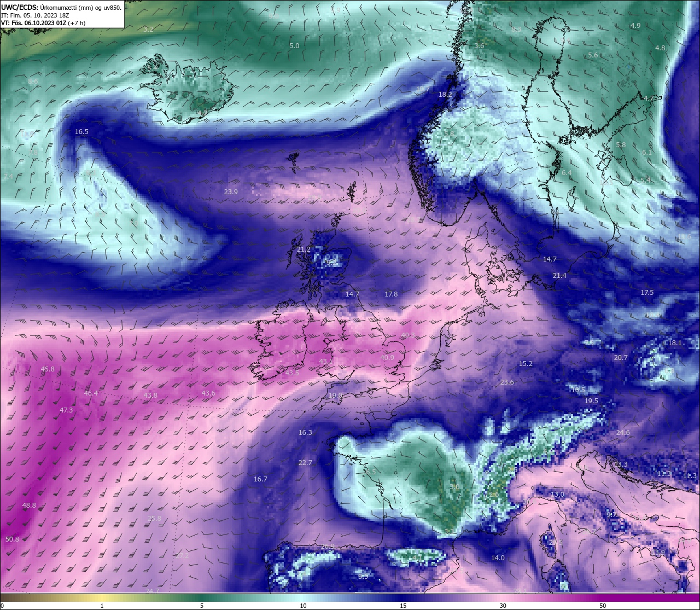700x610 pixels.
Task: Click the 17.8 value in the North Sea
Action: point(391,294)
